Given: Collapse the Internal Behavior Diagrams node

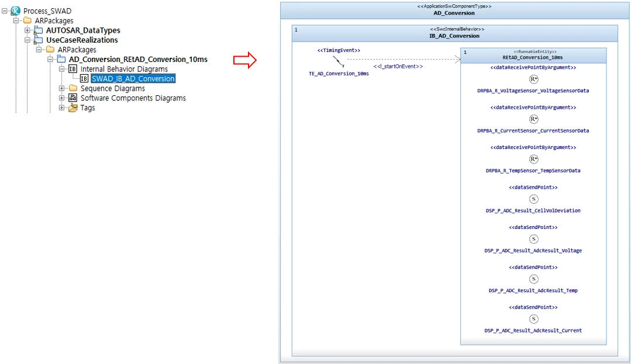Looking at the screenshot, I should pos(61,69).
